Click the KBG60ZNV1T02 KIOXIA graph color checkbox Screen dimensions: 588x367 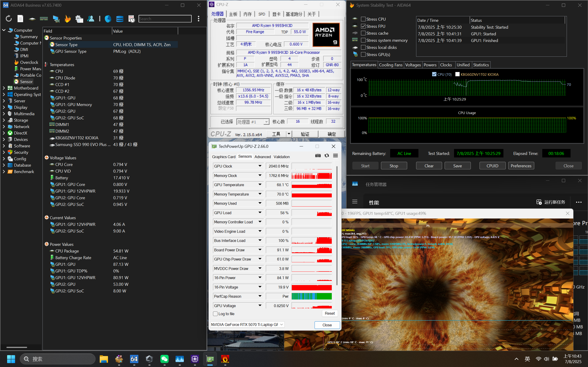(x=457, y=74)
